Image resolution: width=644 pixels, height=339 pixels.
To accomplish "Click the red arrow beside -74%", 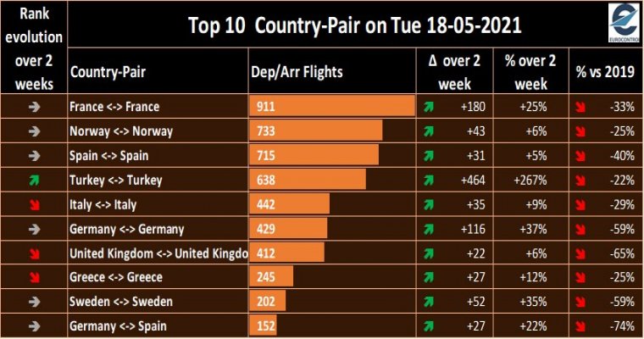I will [x=580, y=326].
